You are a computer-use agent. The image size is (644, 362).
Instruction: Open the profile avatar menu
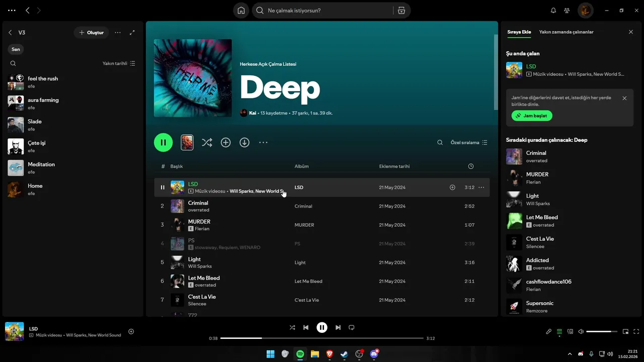coord(585,11)
